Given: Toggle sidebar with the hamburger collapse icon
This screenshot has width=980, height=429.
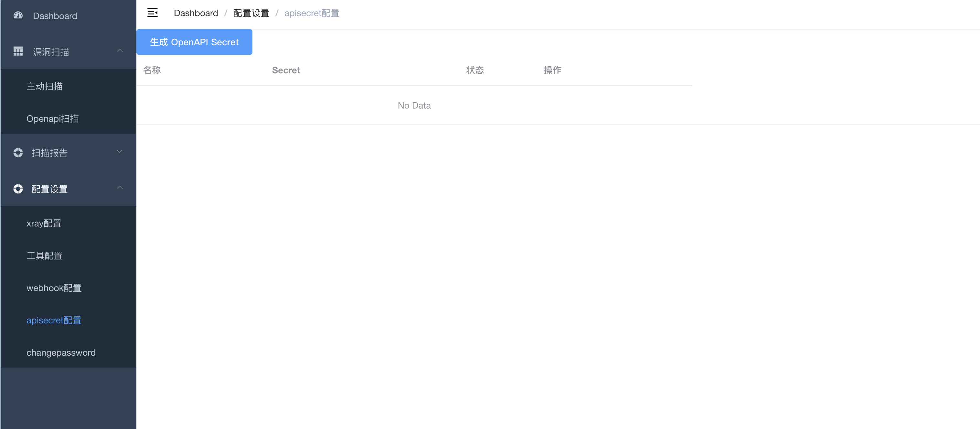Looking at the screenshot, I should [x=152, y=13].
